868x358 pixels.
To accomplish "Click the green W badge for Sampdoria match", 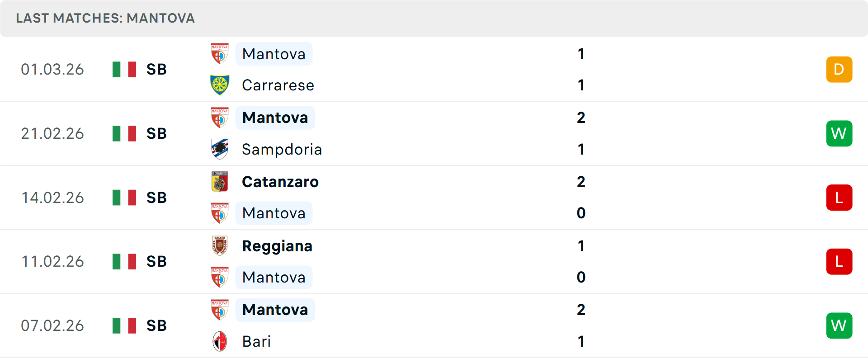I will click(x=839, y=133).
